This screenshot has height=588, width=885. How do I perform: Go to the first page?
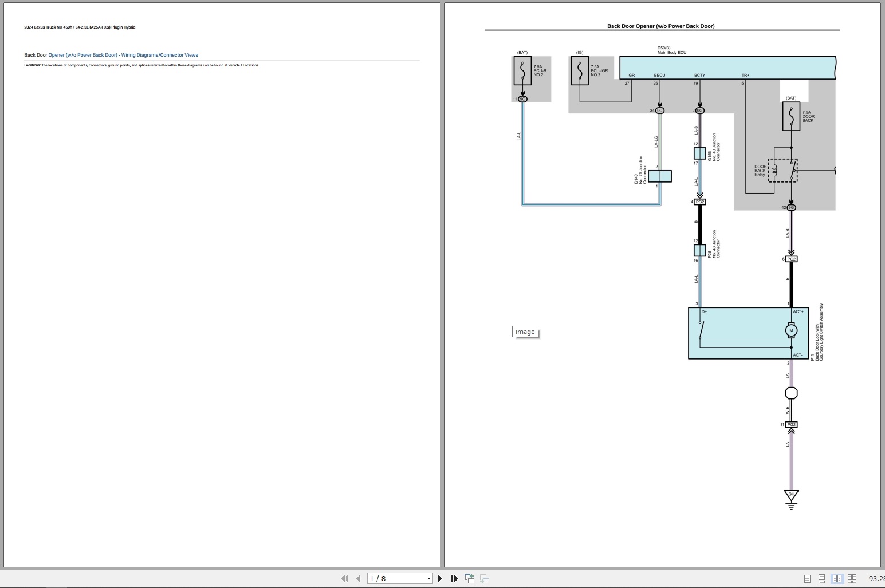coord(344,578)
